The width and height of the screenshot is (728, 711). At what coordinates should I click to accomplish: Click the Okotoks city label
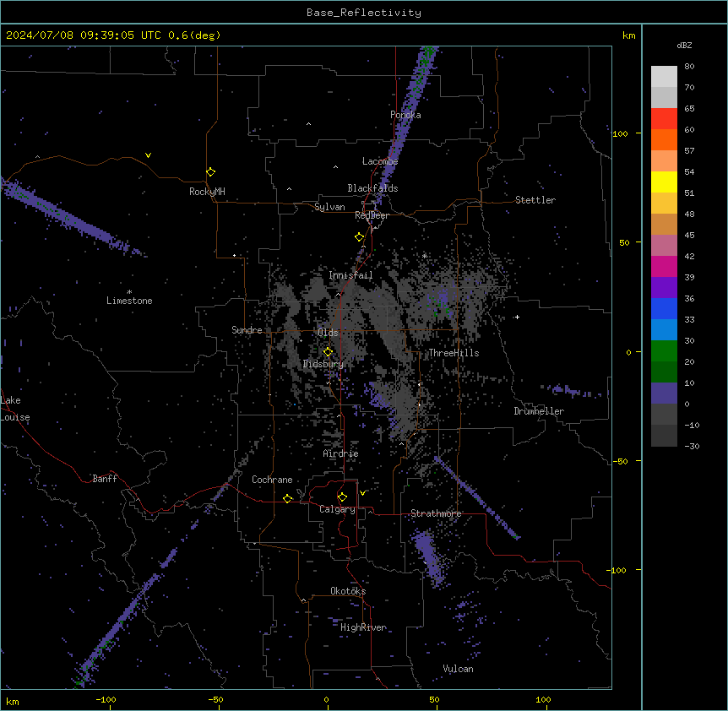point(348,591)
